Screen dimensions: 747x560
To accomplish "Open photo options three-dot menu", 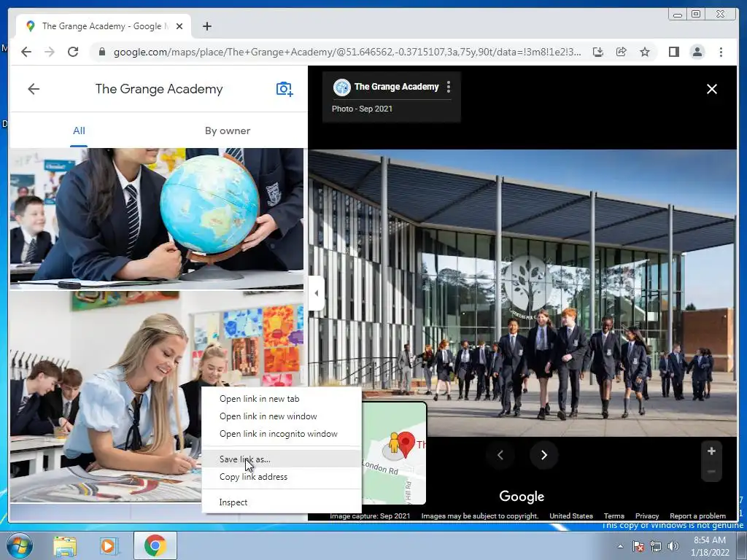I will coord(449,87).
